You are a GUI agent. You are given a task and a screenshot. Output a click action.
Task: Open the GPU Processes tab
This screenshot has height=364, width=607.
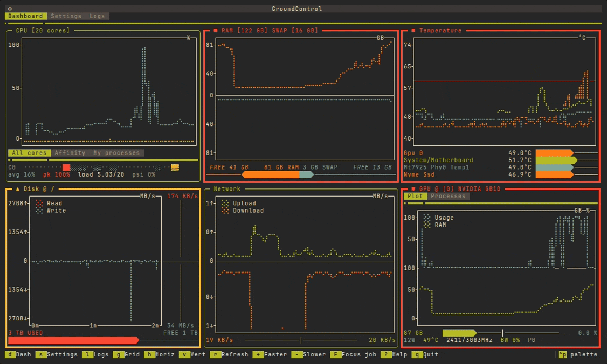coord(448,196)
